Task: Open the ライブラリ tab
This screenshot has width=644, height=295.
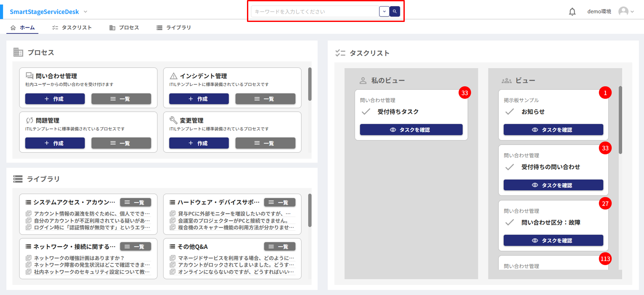Action: pos(174,27)
